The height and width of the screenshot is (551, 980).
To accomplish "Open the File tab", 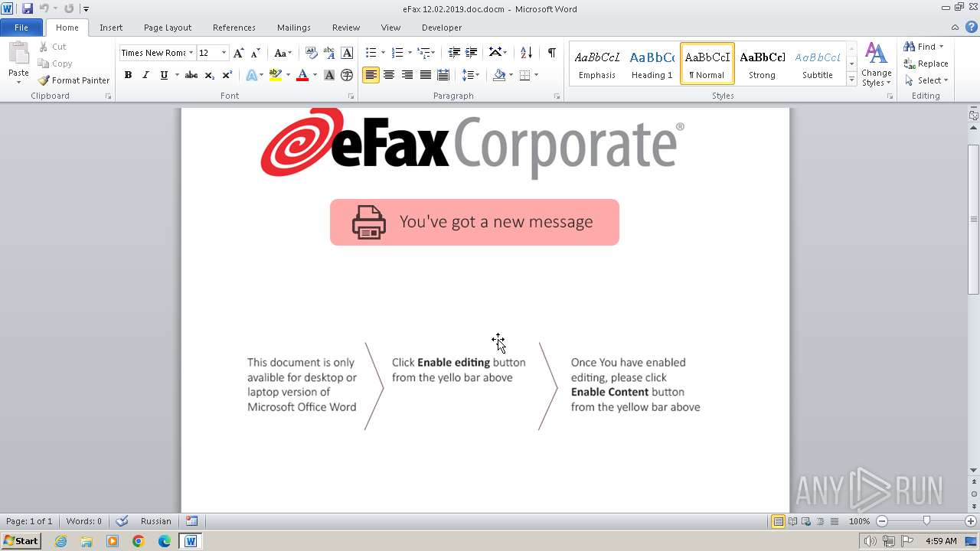I will tap(21, 28).
